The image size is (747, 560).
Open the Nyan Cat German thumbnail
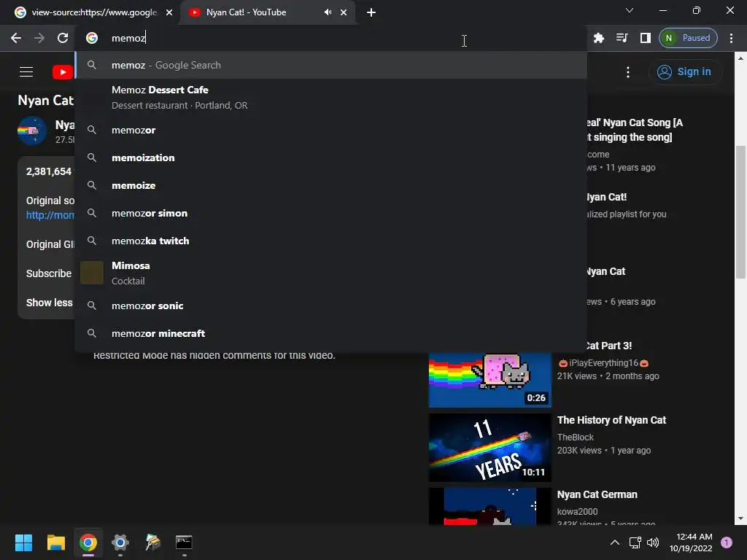click(x=489, y=507)
